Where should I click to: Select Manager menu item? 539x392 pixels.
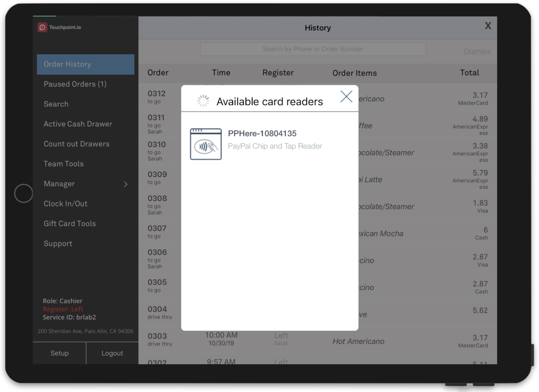[x=59, y=184]
